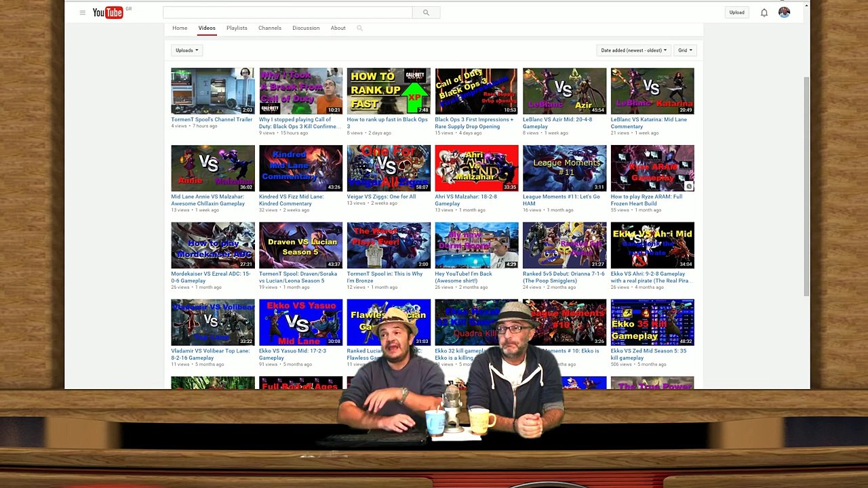Focus the YouTube search box
The image size is (868, 488).
pos(288,12)
